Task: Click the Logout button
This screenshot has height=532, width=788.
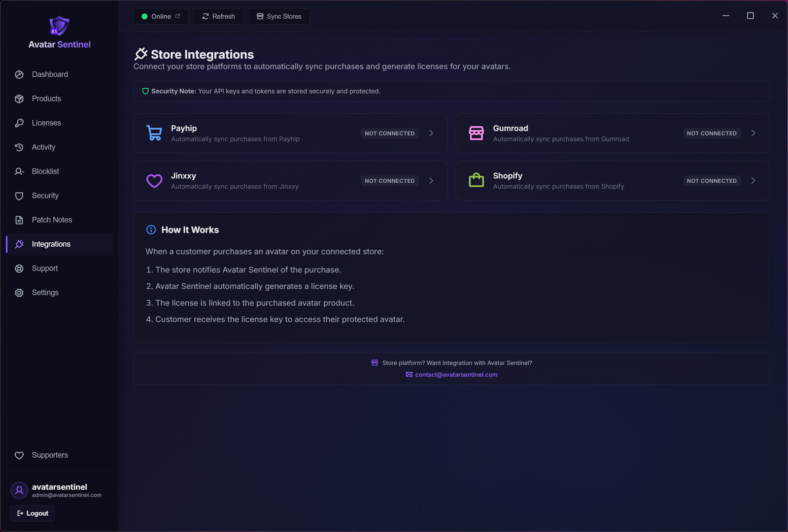Action: pos(33,513)
